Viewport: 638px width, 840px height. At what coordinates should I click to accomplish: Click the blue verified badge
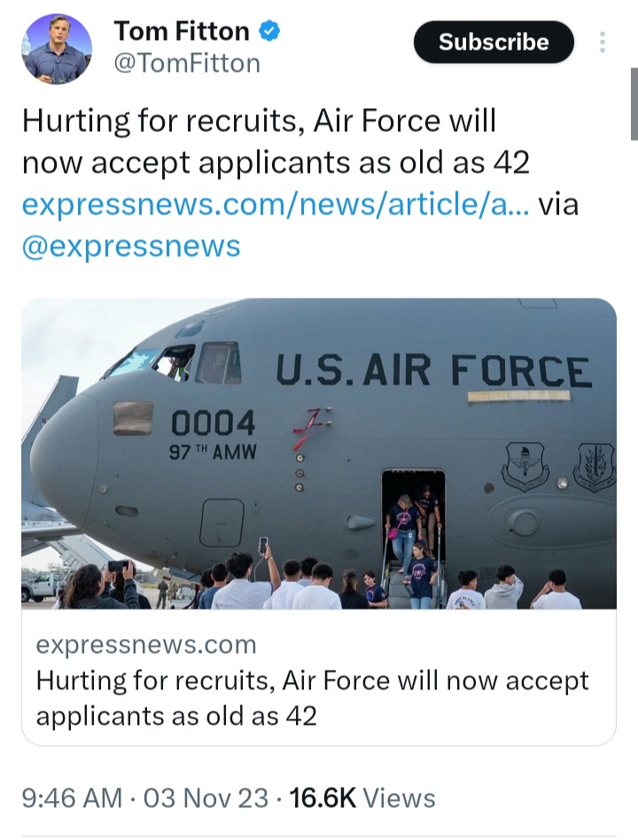[269, 30]
